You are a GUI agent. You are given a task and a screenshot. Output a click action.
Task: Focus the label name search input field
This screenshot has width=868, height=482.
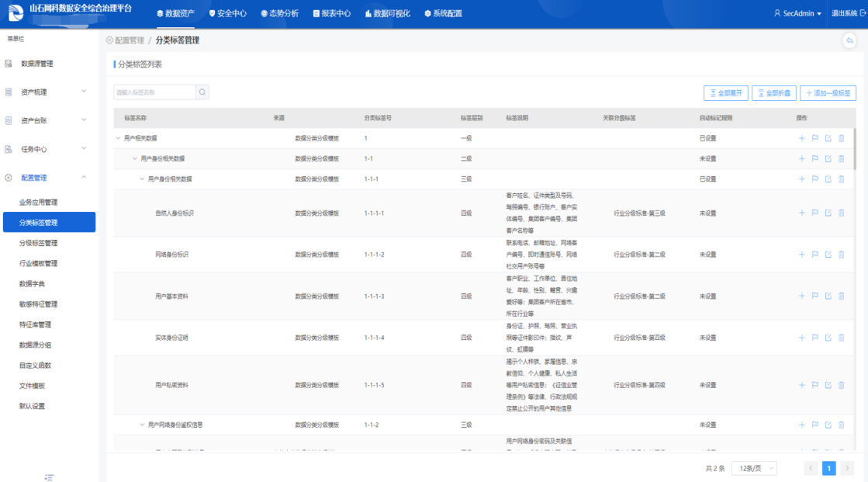click(154, 92)
